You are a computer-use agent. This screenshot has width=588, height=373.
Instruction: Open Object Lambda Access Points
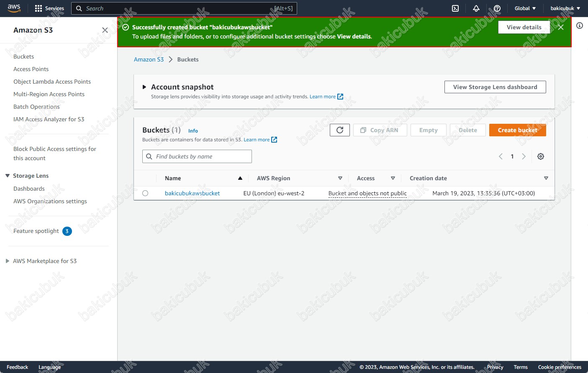point(52,82)
